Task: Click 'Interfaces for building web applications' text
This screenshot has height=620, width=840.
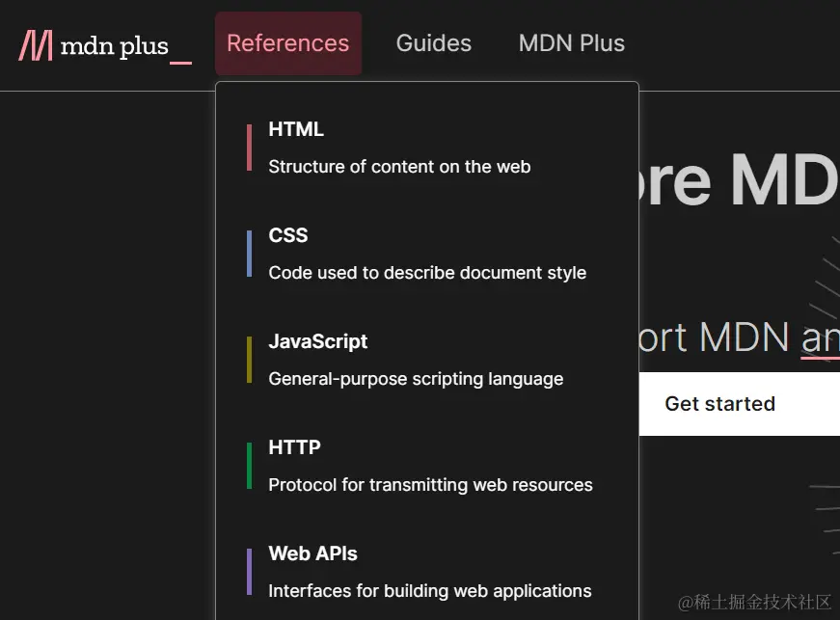Action: click(430, 590)
